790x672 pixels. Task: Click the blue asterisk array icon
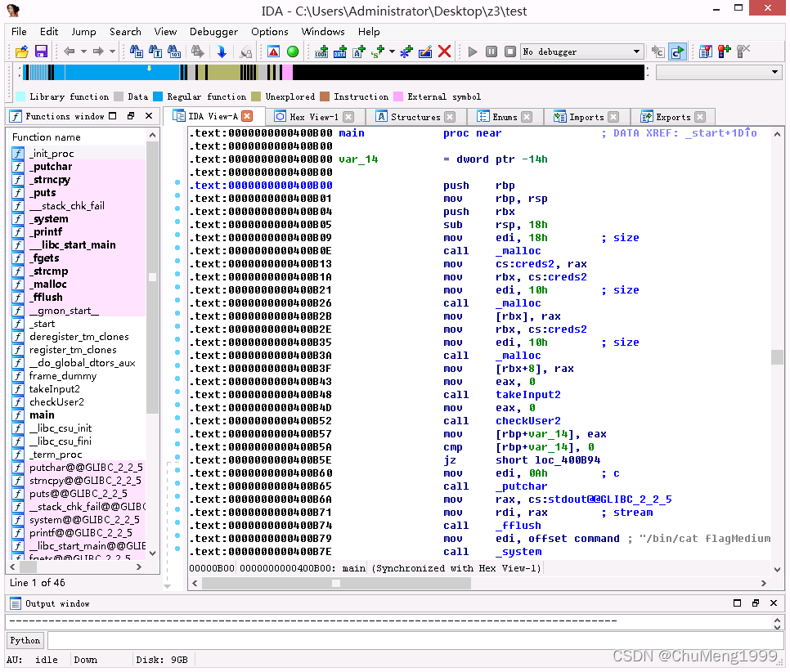(406, 52)
